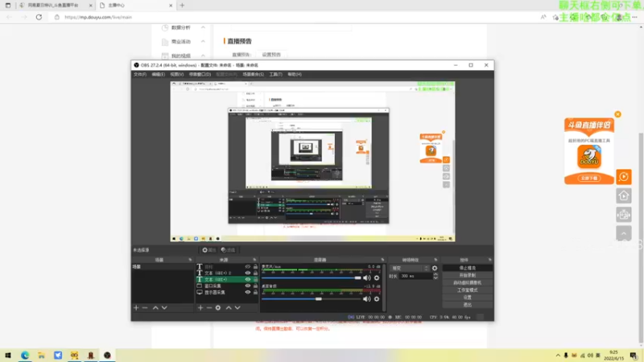Open the 场景集合(S) menu in OBS
Viewport: 644px width, 362px height.
[x=253, y=74]
